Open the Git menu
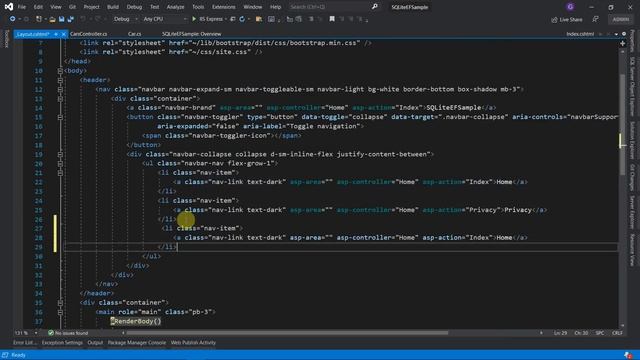Image resolution: width=640 pixels, height=360 pixels. pyautogui.click(x=72, y=7)
